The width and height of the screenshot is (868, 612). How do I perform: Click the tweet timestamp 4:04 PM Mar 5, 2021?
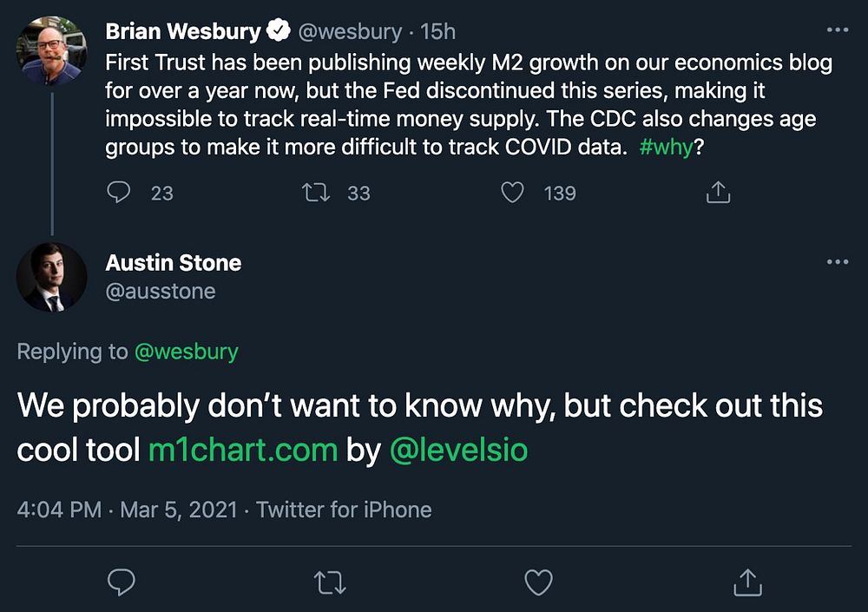click(127, 510)
